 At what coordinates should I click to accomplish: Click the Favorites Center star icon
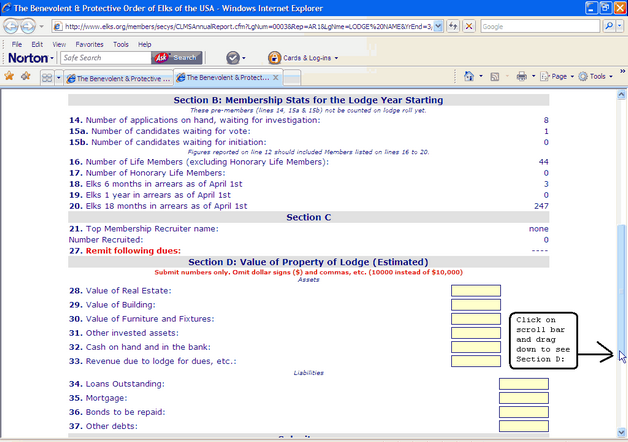(10, 76)
